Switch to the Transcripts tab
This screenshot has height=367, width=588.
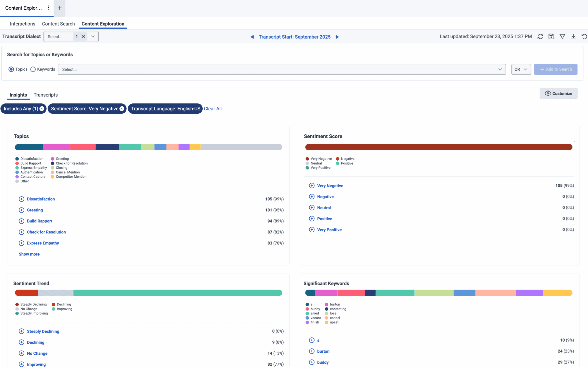pos(46,95)
